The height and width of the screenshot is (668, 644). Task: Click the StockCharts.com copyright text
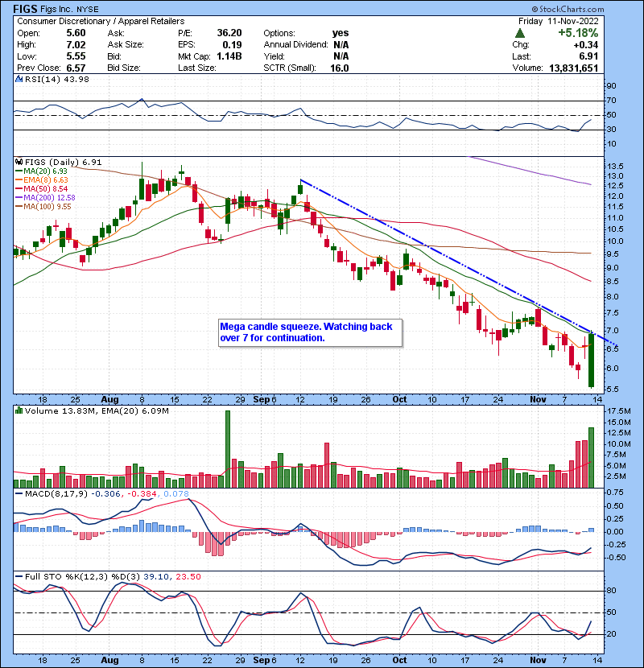click(568, 9)
